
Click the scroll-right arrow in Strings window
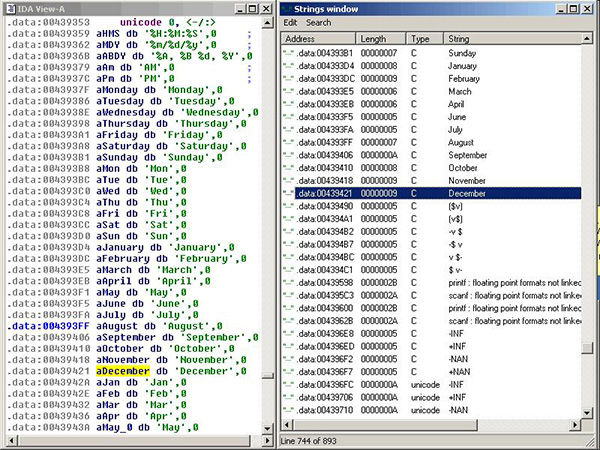575,424
